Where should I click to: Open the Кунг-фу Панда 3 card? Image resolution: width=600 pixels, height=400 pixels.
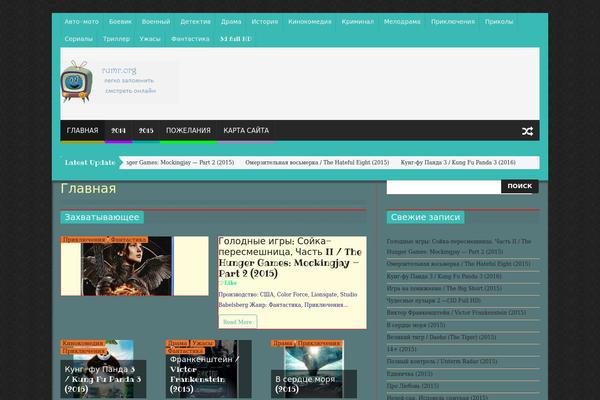click(103, 369)
